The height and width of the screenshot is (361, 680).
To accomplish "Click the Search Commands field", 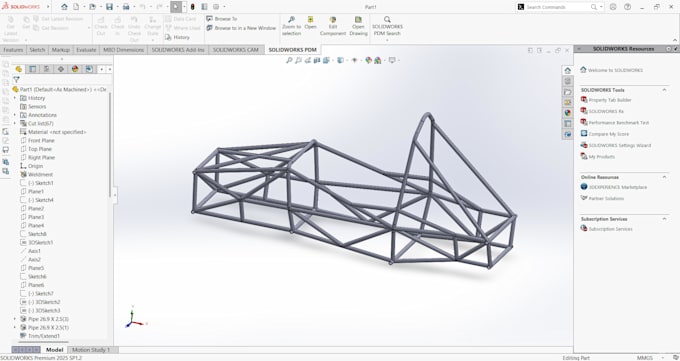I will pyautogui.click(x=557, y=7).
